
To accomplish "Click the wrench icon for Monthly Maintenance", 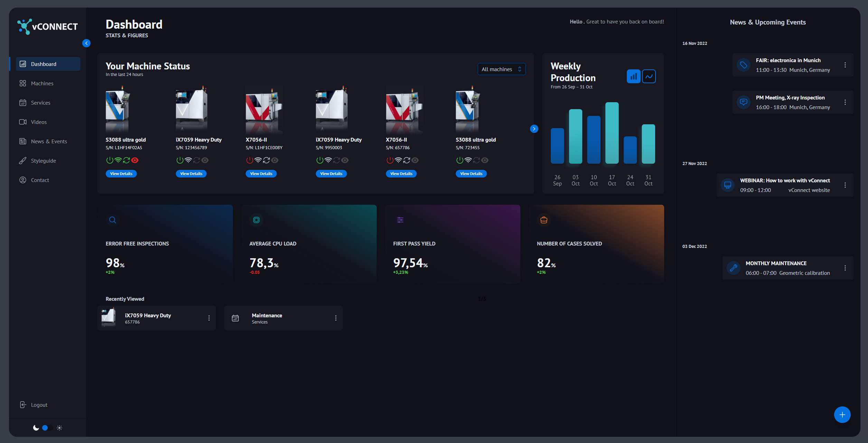I will (733, 268).
